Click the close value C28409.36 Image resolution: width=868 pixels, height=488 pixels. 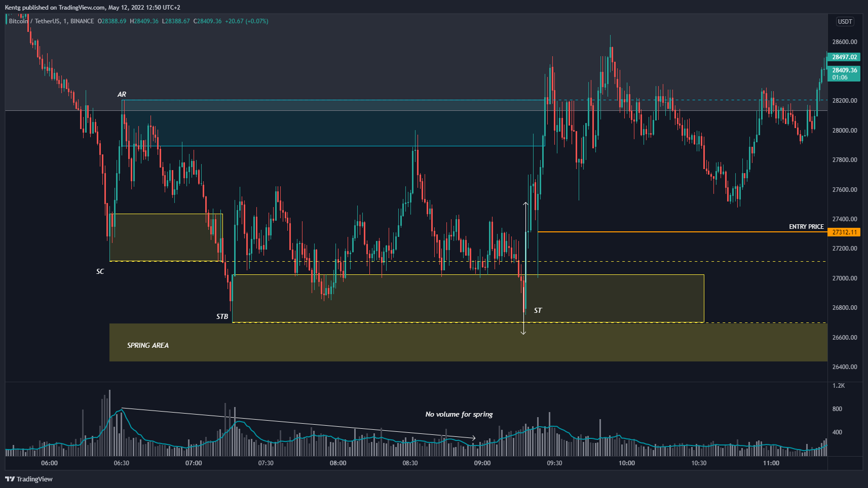(x=207, y=21)
